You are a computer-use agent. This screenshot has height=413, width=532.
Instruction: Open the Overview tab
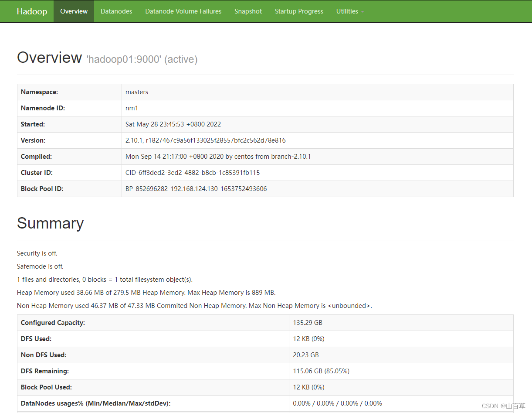coord(74,11)
